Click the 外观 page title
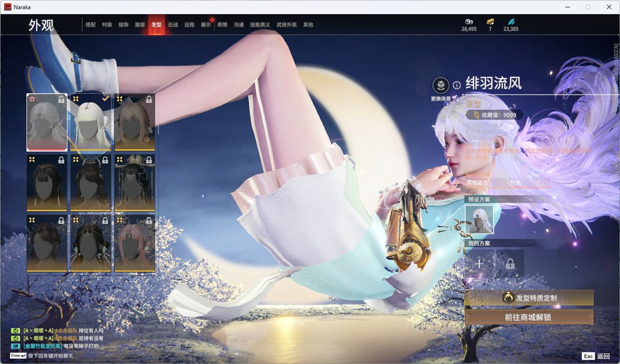The width and height of the screenshot is (620, 364). click(41, 25)
